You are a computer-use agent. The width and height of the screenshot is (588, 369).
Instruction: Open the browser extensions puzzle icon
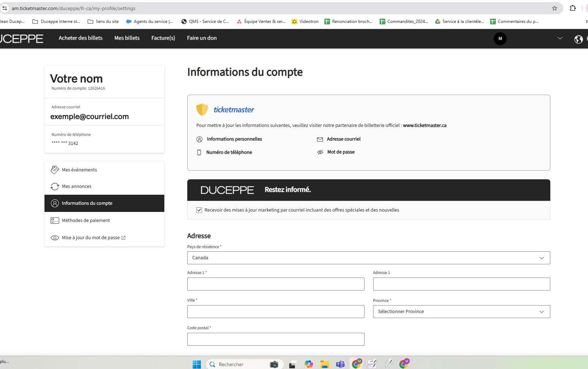coord(573,8)
